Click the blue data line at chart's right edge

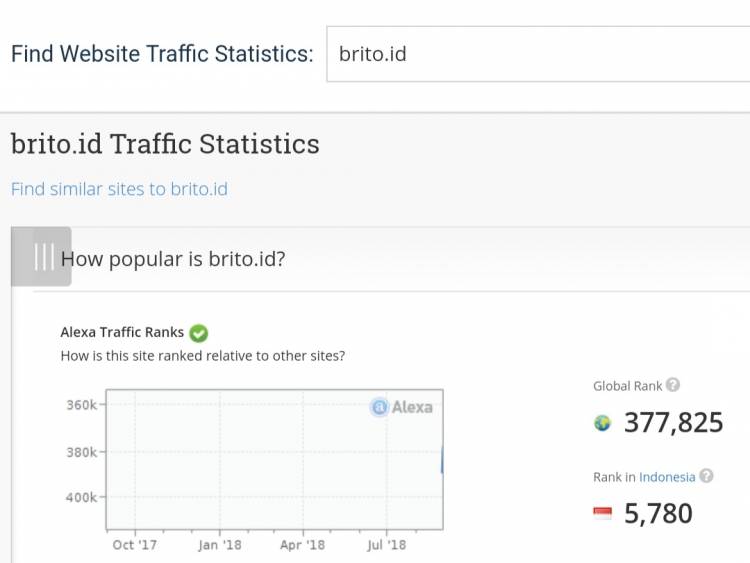(442, 460)
